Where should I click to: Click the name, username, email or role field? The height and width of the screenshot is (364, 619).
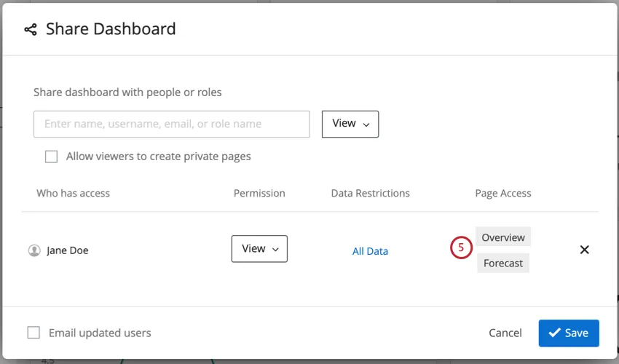coord(172,124)
